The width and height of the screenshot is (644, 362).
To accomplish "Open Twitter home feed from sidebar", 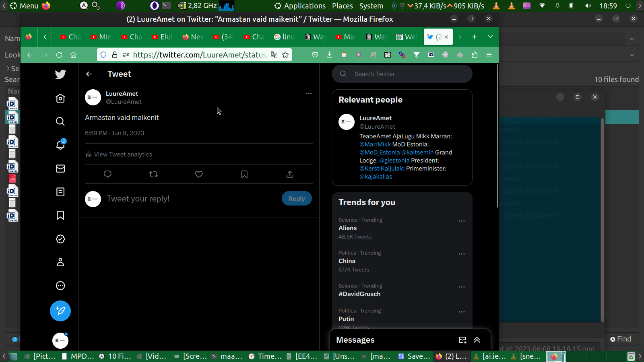I will (x=60, y=98).
